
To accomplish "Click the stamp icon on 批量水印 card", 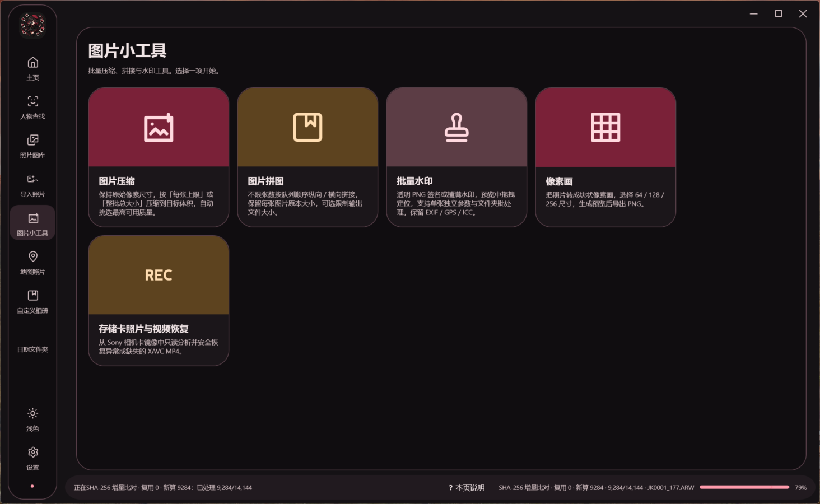I will [x=456, y=127].
